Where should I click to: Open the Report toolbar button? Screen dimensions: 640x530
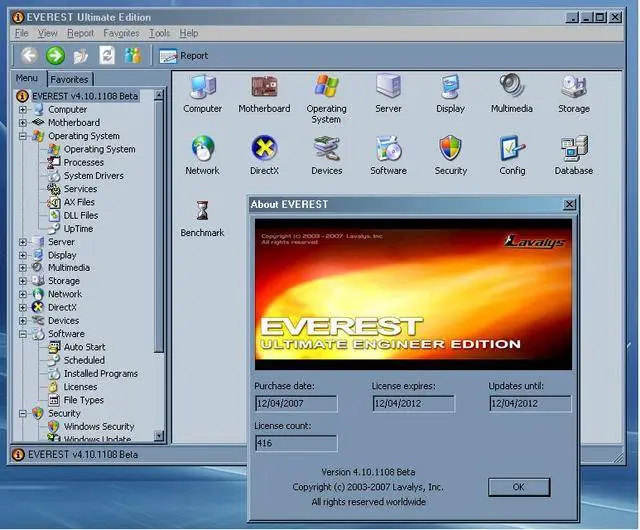183,56
